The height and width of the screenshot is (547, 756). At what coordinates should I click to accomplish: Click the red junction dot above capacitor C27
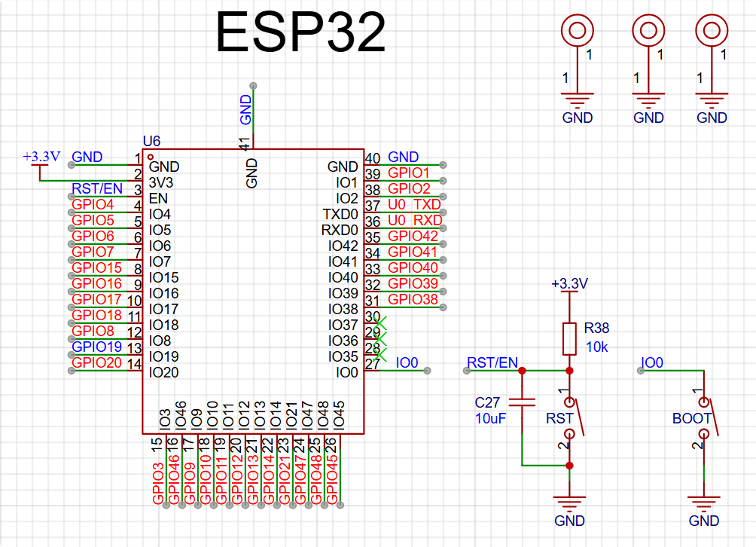pyautogui.click(x=522, y=371)
